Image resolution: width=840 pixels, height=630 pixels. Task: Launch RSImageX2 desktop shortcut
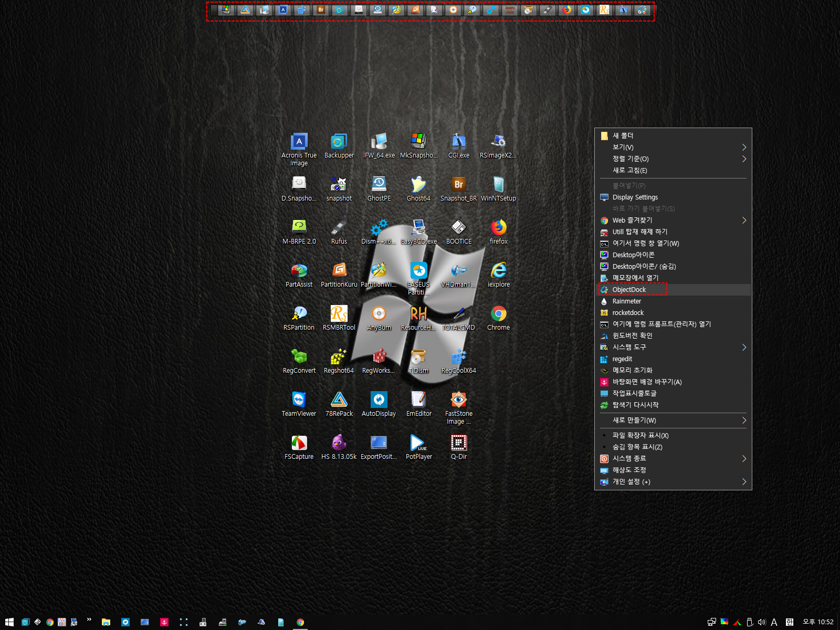[x=498, y=146]
